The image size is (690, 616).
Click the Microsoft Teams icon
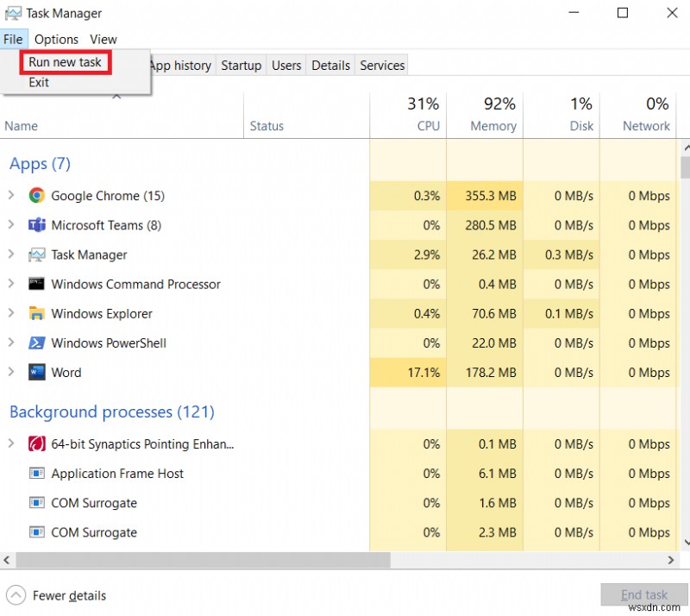coord(37,225)
